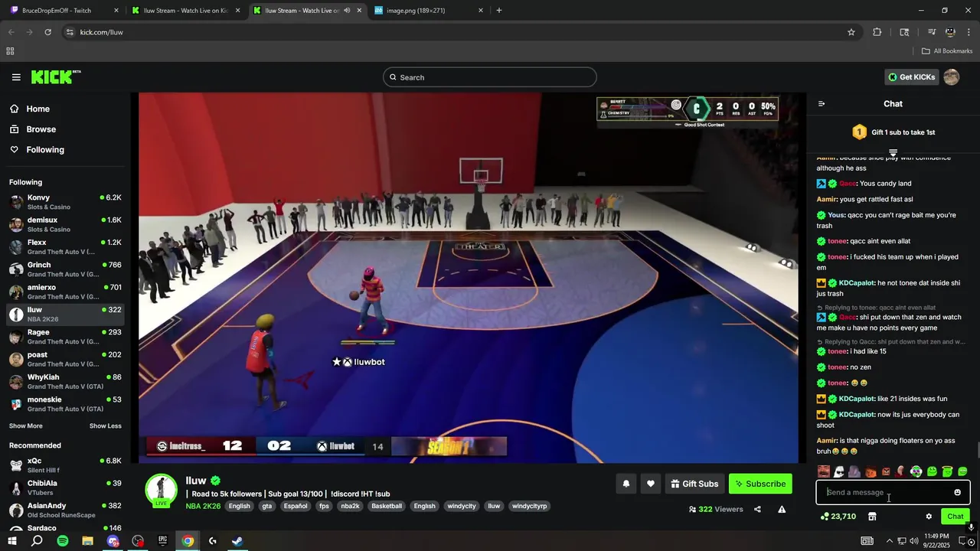Screen dimensions: 980x551
Task: Open File Explorer from taskbar
Action: pos(87,541)
